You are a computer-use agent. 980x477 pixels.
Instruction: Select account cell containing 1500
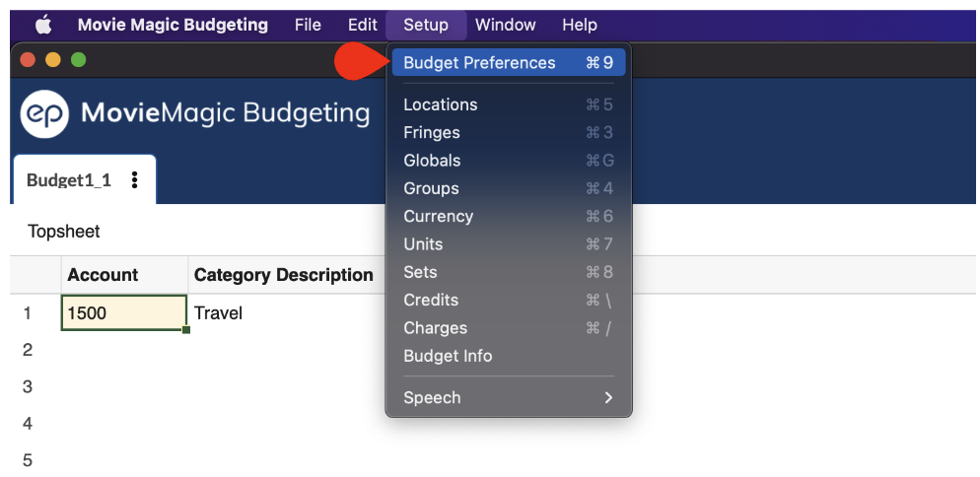click(124, 312)
